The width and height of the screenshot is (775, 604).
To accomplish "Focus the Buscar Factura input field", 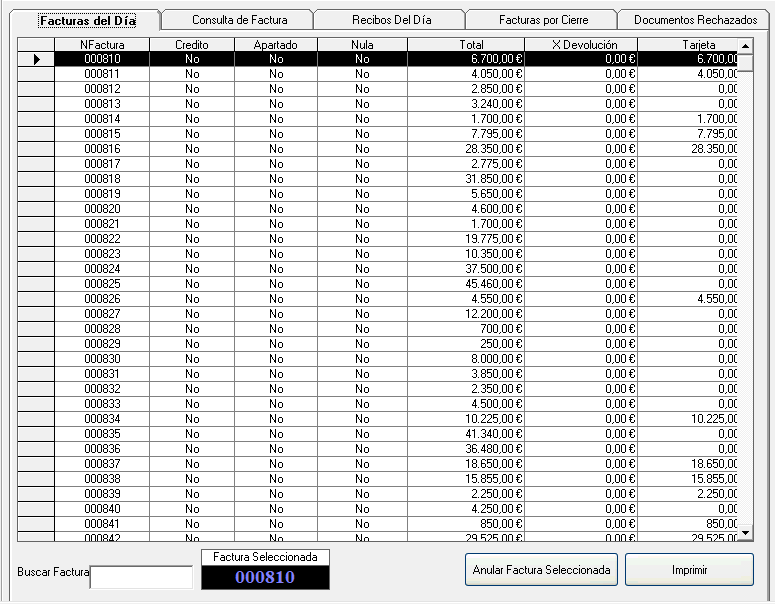I will [141, 576].
